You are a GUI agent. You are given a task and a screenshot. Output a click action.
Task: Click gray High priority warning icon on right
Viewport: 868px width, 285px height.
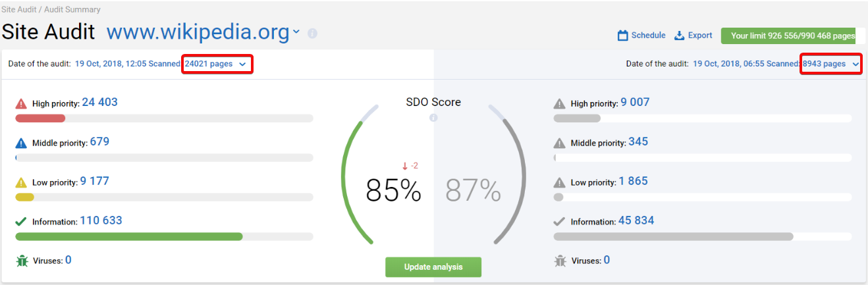pos(560,103)
